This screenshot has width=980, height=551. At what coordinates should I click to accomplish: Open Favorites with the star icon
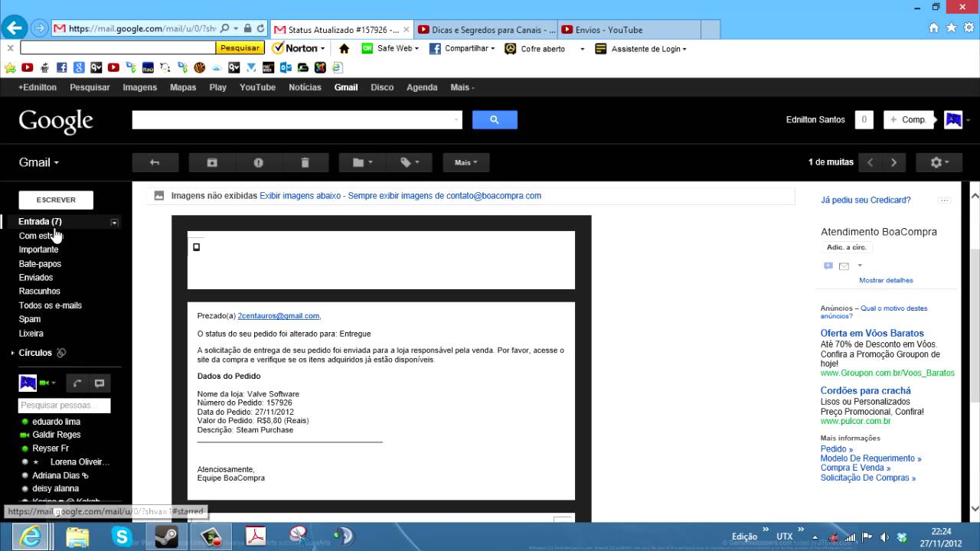[952, 28]
